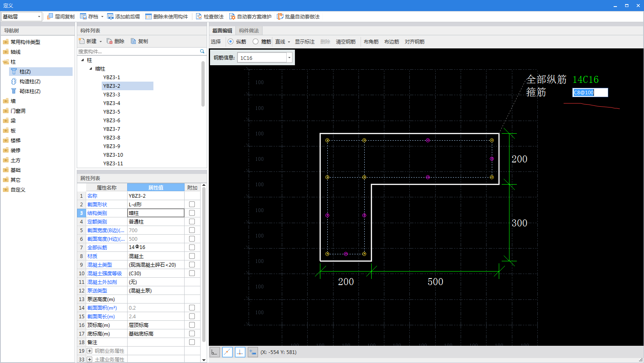Image resolution: width=644 pixels, height=363 pixels.
Task: Click the 批量自动套做法 icon
Action: tap(280, 16)
